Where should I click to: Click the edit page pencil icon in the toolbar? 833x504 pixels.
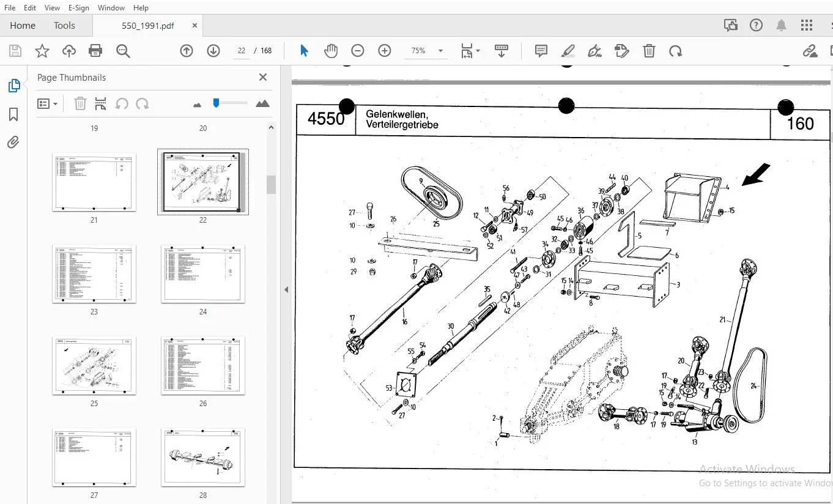[622, 51]
